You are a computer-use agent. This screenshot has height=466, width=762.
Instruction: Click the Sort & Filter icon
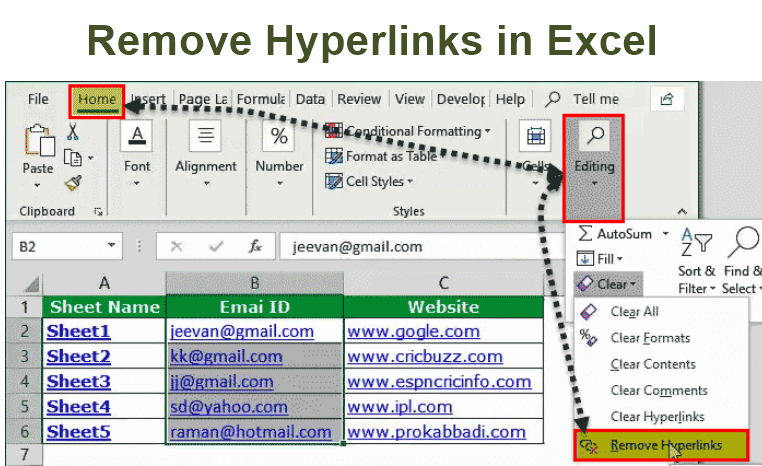pyautogui.click(x=696, y=242)
